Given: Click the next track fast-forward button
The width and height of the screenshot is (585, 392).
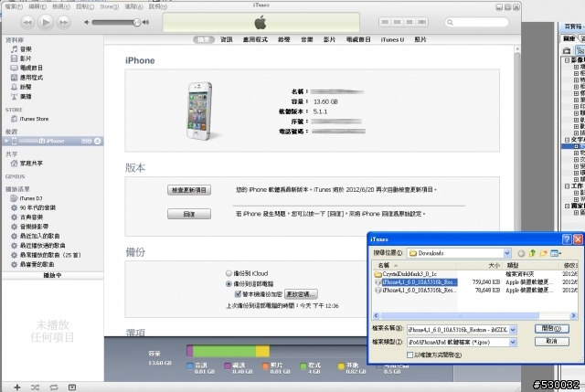Looking at the screenshot, I should (64, 22).
